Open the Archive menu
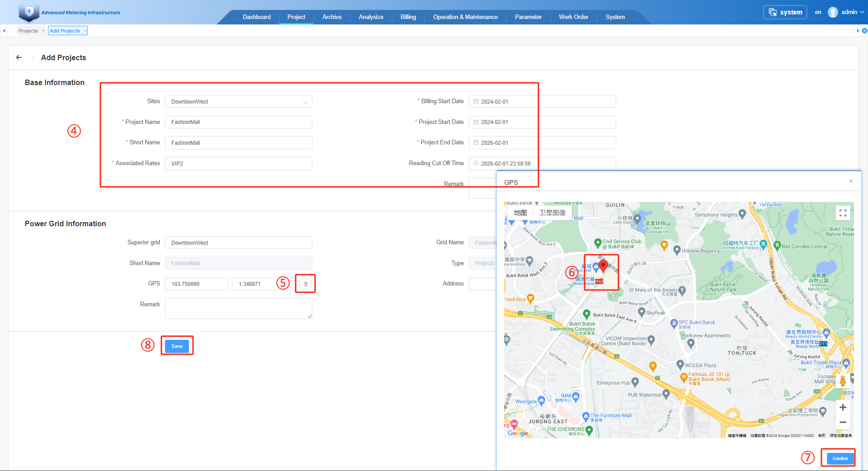The image size is (868, 471). (332, 17)
